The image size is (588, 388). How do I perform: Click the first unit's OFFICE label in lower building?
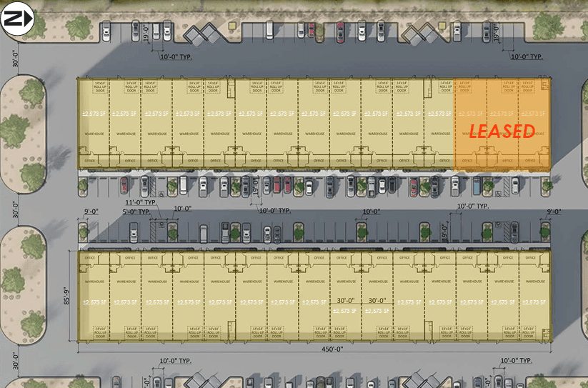pos(90,258)
